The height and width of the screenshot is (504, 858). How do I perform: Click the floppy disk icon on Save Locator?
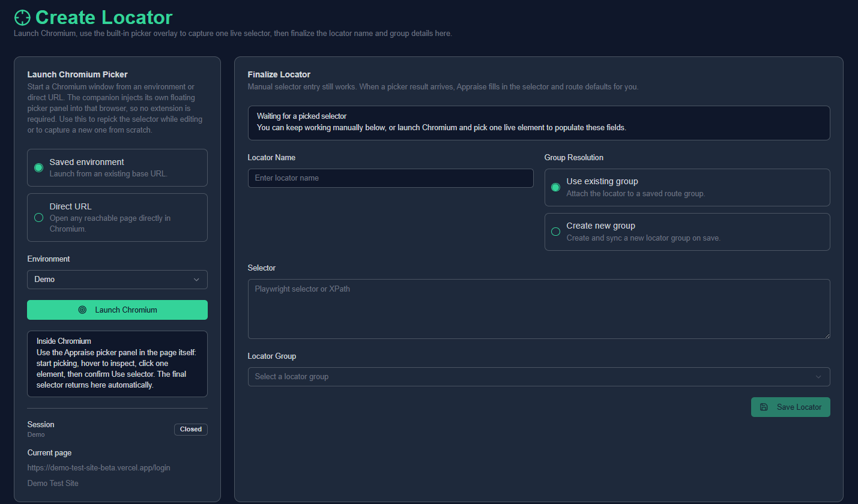[764, 407]
